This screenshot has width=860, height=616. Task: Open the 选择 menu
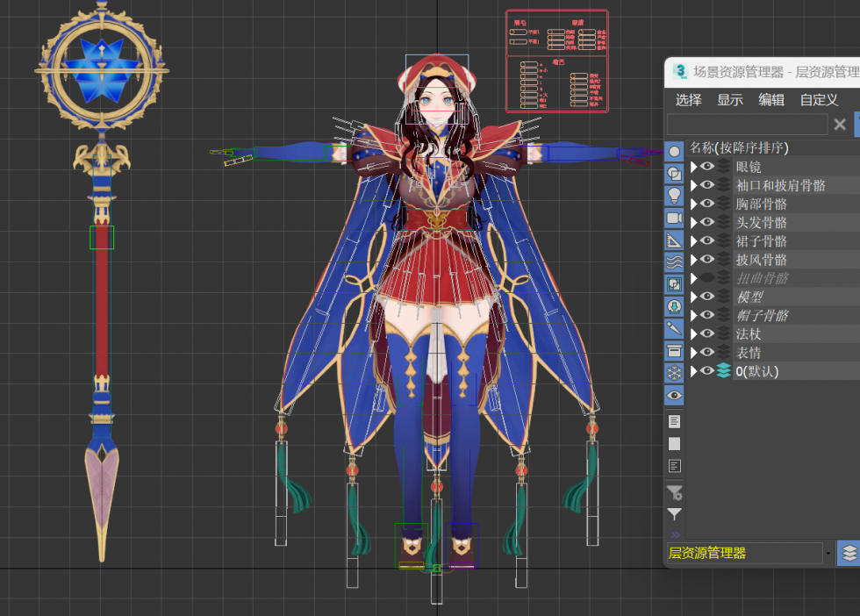[688, 100]
